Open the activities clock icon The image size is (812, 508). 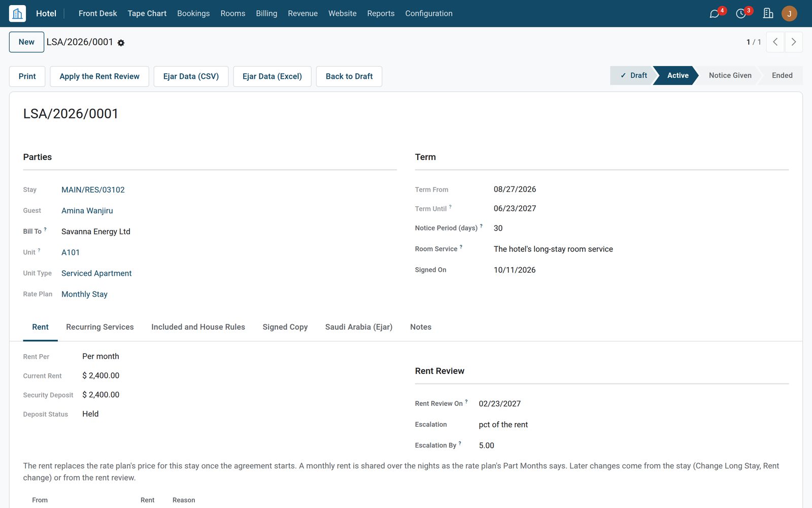click(741, 14)
